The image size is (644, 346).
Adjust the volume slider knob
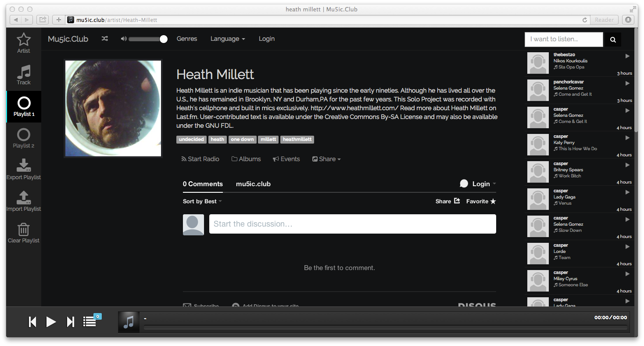point(164,39)
